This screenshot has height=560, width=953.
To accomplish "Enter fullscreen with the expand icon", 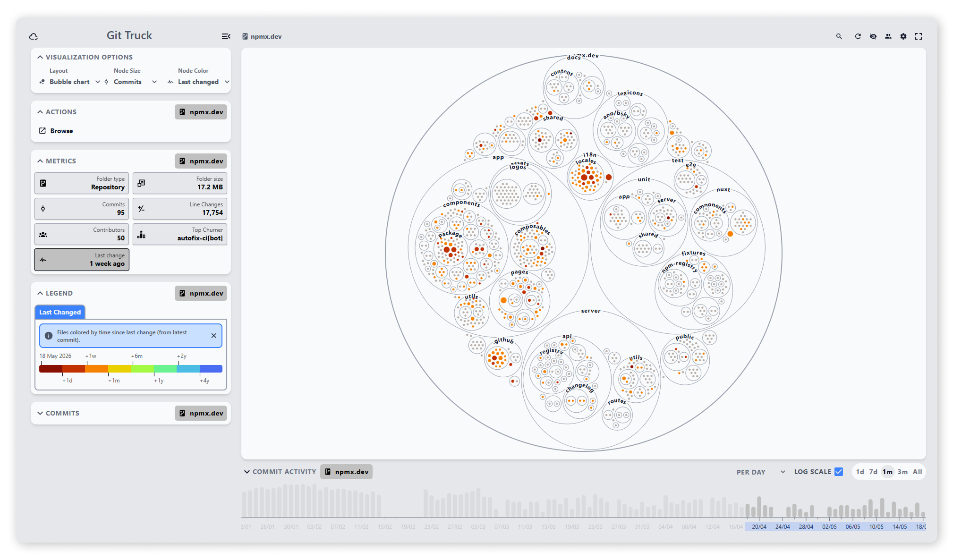I will (918, 36).
